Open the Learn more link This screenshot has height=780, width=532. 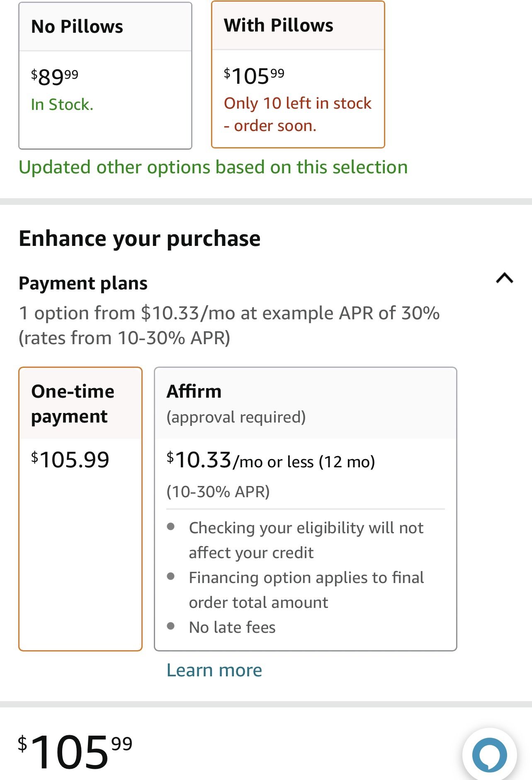[214, 670]
